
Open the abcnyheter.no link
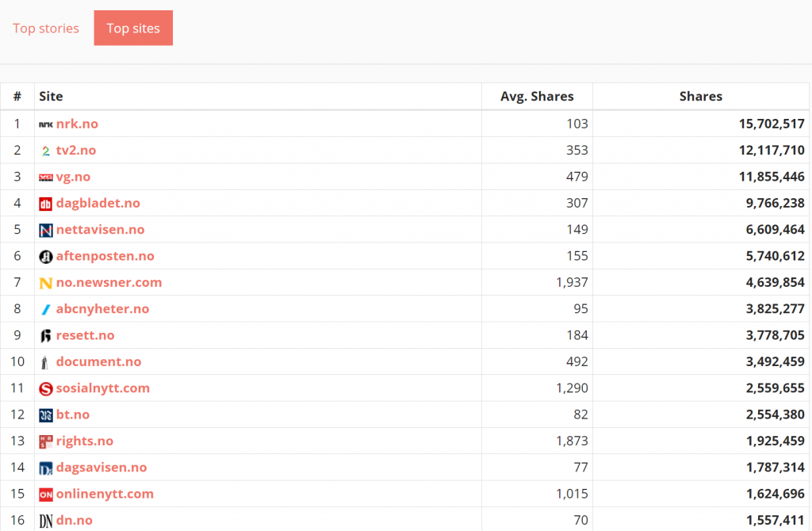click(102, 309)
